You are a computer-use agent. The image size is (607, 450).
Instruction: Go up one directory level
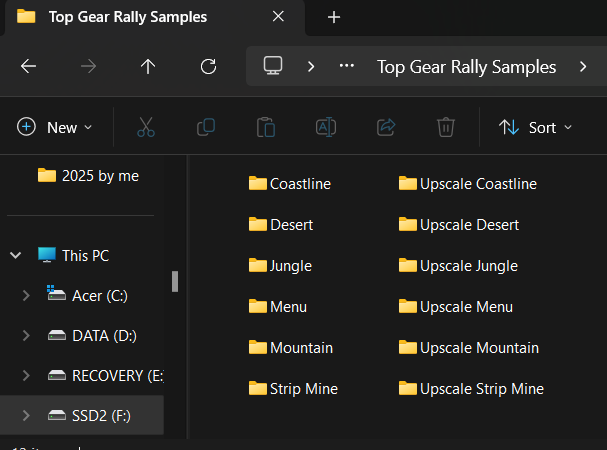click(x=148, y=67)
